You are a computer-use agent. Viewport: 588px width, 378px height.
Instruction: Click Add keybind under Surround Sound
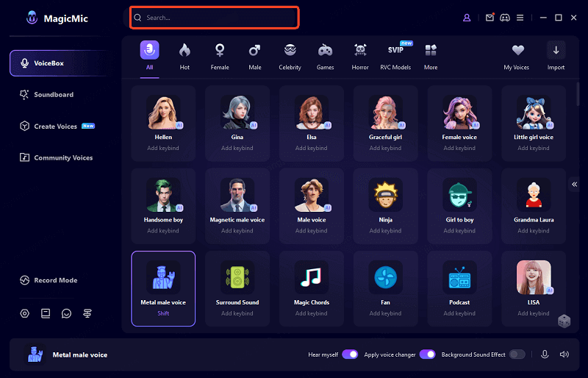237,313
